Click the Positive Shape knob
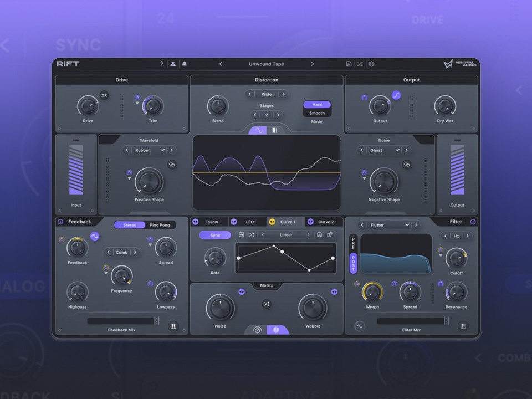532x399 pixels. tap(149, 182)
